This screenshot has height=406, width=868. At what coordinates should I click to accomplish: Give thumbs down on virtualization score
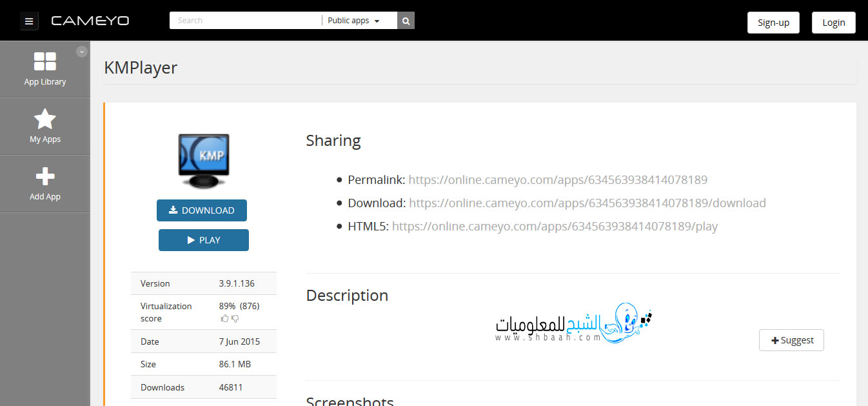[235, 318]
